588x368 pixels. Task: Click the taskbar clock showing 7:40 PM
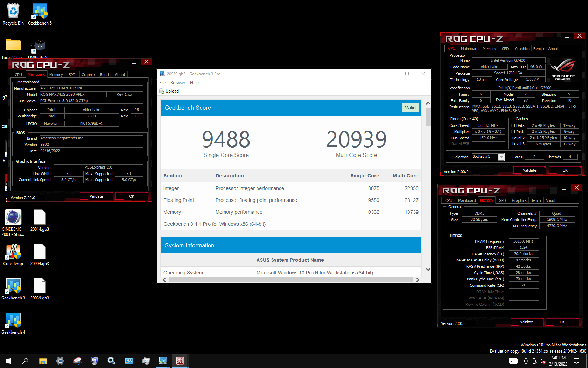click(558, 361)
